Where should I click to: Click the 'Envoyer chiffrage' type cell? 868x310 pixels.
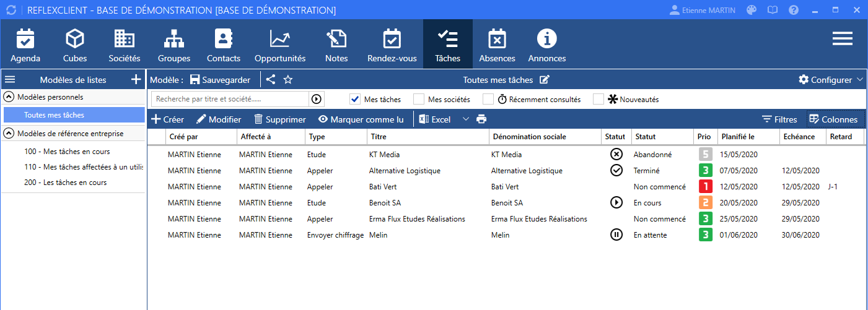coord(335,235)
